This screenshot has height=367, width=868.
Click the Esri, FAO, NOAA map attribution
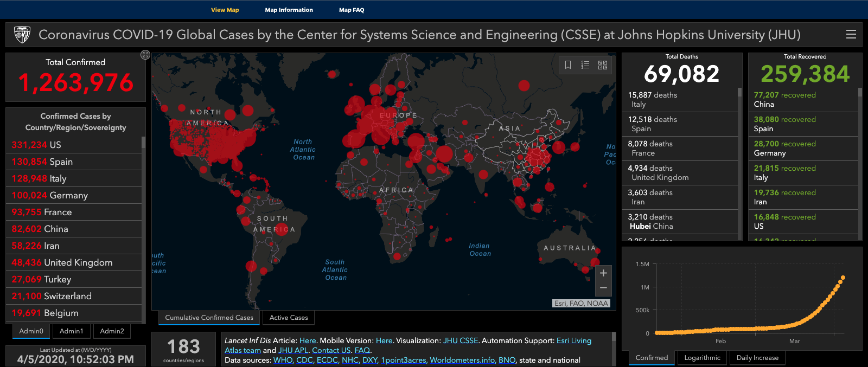pyautogui.click(x=582, y=304)
